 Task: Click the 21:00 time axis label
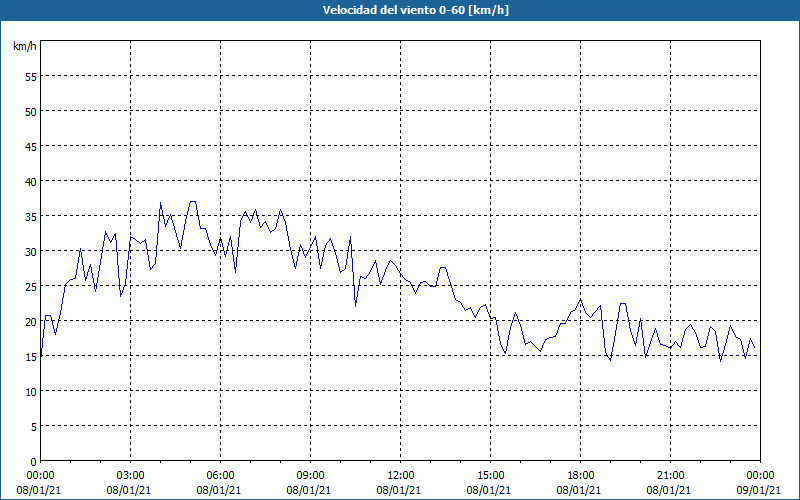click(670, 476)
